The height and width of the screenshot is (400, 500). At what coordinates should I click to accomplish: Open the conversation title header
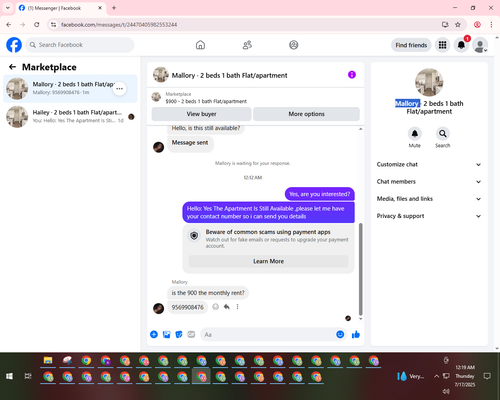tap(229, 75)
